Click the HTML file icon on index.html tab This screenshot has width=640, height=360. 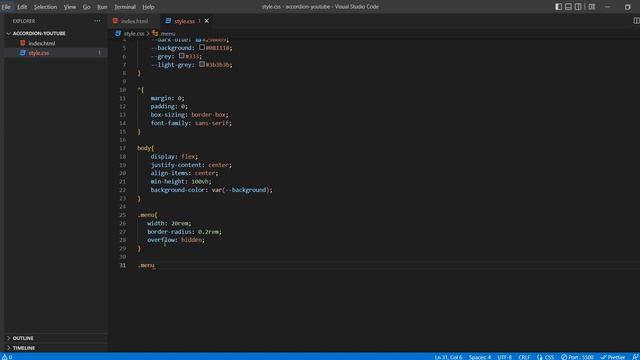click(x=115, y=21)
